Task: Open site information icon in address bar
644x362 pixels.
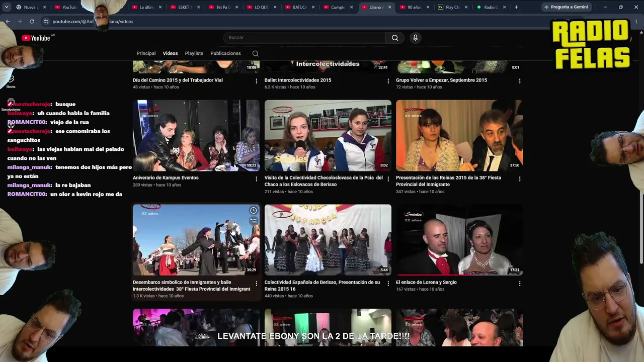Action: (x=46, y=22)
